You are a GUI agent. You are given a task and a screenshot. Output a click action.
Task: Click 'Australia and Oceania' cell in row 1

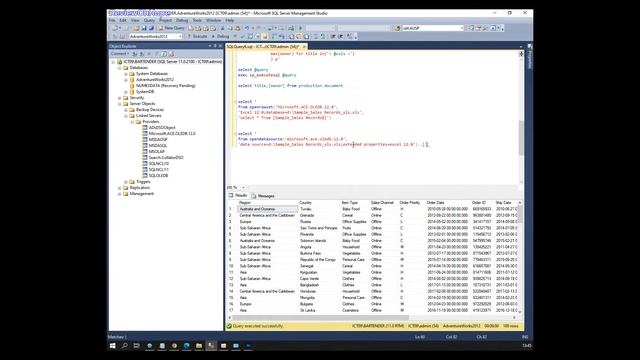tap(267, 209)
